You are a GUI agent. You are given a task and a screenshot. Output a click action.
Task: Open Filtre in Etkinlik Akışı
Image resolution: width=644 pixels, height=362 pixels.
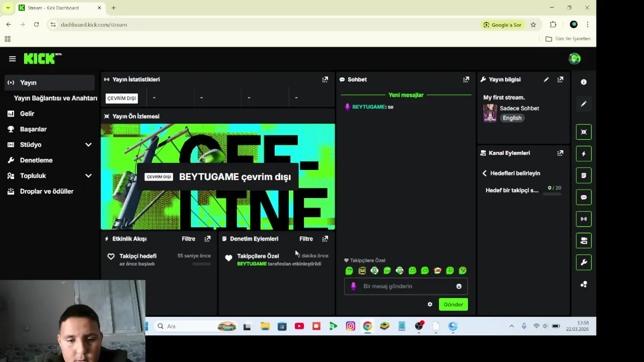[x=188, y=239]
